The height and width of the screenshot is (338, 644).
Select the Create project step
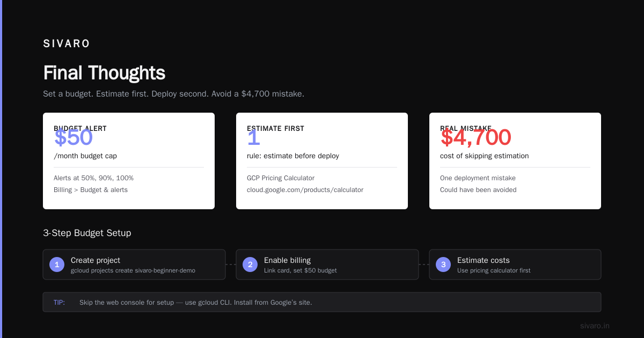pos(134,264)
